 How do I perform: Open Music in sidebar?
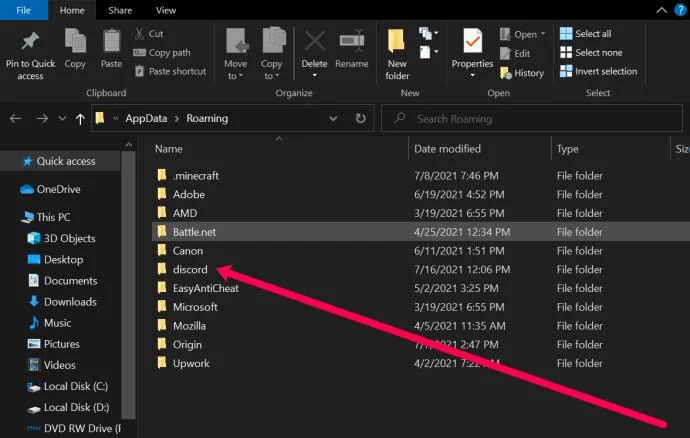coord(49,323)
